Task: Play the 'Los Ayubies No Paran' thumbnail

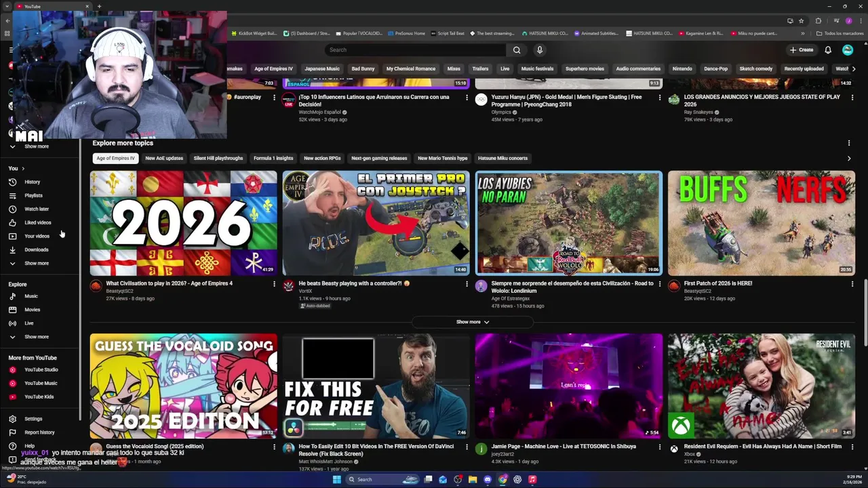Action: tap(569, 223)
